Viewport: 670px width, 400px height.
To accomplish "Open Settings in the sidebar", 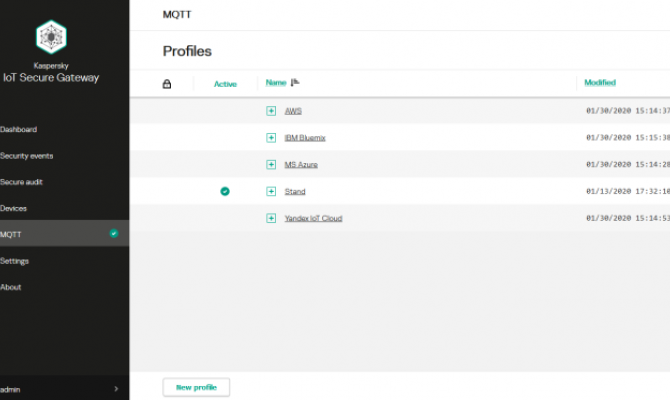I will [14, 261].
